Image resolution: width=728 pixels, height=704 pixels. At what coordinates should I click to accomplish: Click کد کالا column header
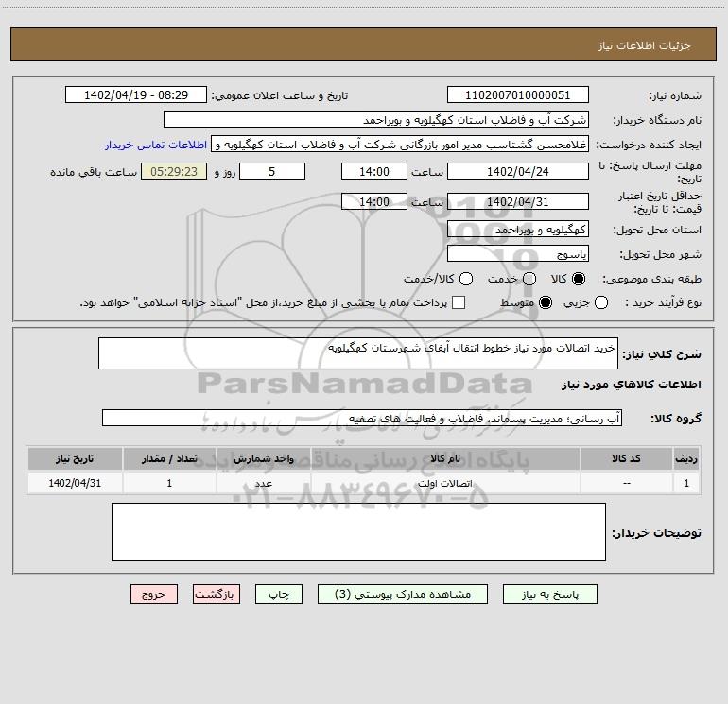pyautogui.click(x=626, y=458)
